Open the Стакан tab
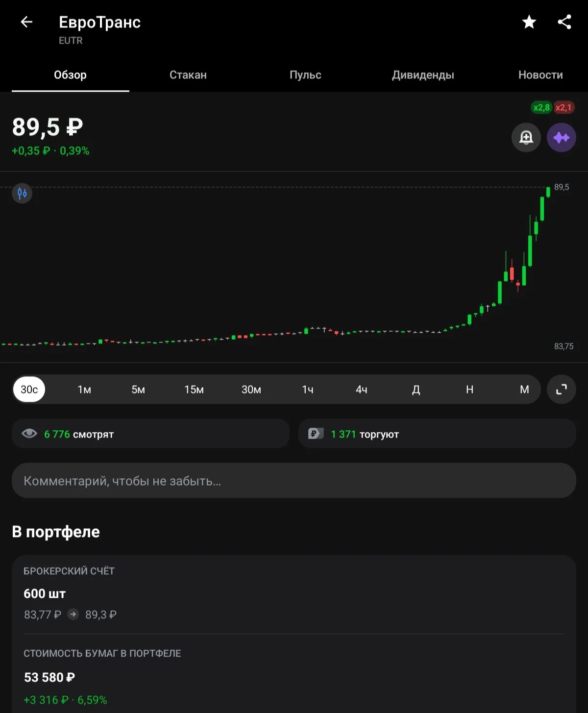Image resolution: width=588 pixels, height=713 pixels. click(188, 75)
